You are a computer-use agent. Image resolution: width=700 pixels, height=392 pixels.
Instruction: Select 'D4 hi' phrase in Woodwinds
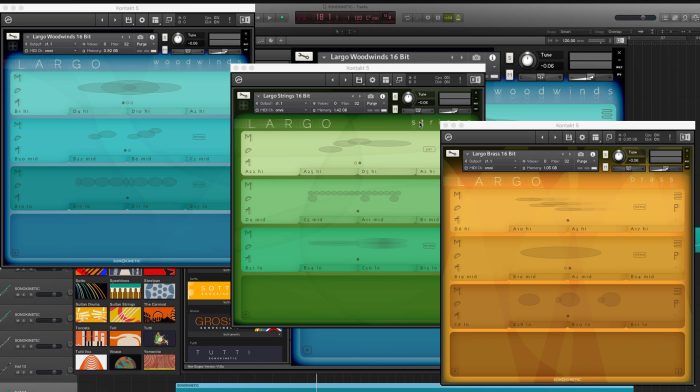[80, 111]
